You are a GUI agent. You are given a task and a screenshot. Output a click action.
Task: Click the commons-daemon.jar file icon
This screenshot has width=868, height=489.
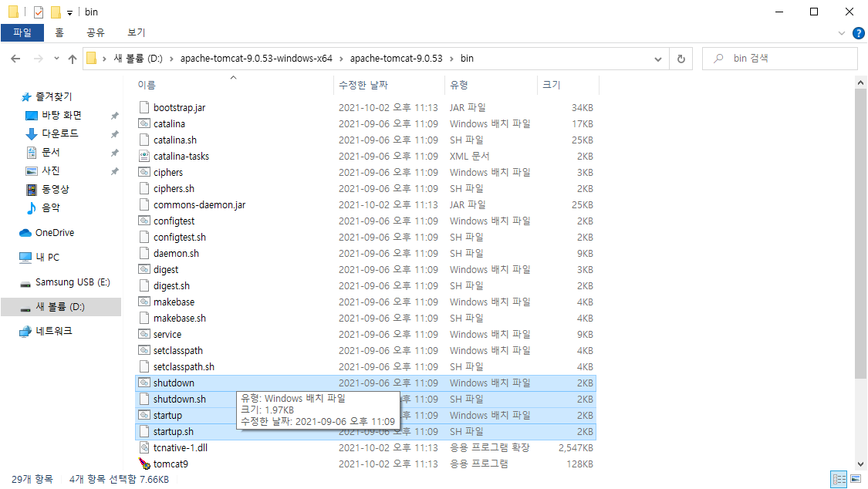point(144,204)
